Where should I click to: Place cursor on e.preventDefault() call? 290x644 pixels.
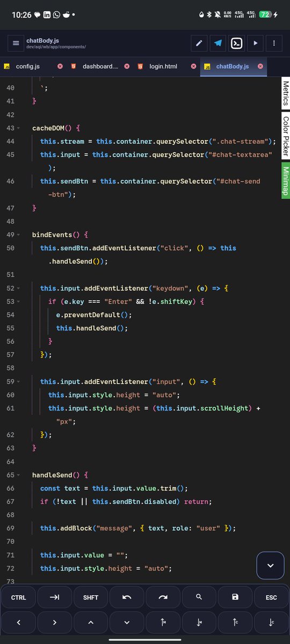[x=94, y=315]
